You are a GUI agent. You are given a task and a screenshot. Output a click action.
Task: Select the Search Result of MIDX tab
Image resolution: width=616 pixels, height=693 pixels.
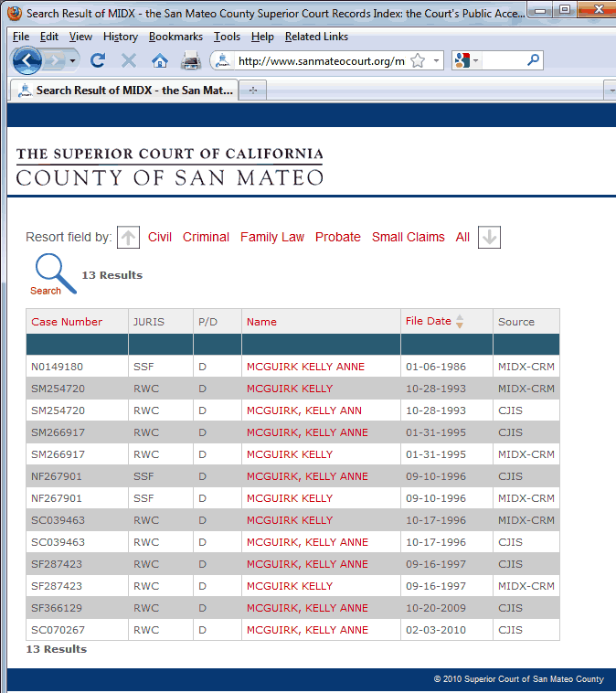pyautogui.click(x=124, y=91)
